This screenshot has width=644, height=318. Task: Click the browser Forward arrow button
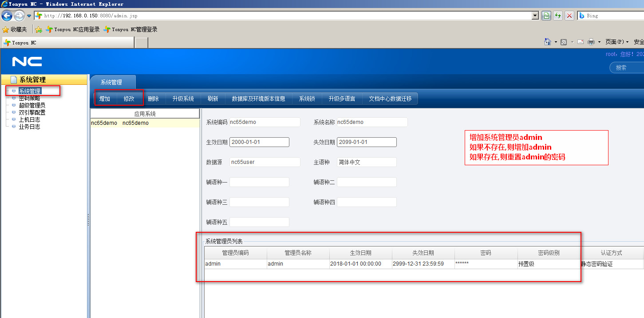point(19,16)
